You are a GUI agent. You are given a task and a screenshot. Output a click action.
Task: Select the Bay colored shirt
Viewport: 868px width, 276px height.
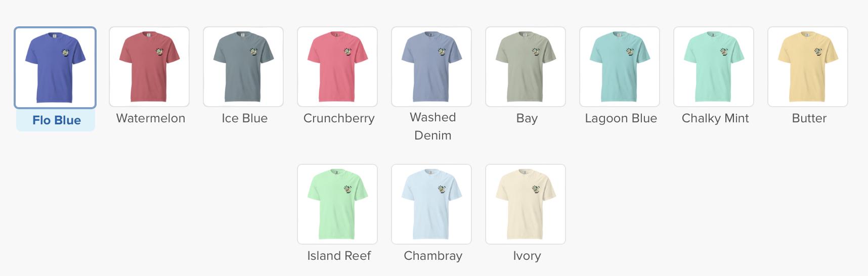pos(526,67)
